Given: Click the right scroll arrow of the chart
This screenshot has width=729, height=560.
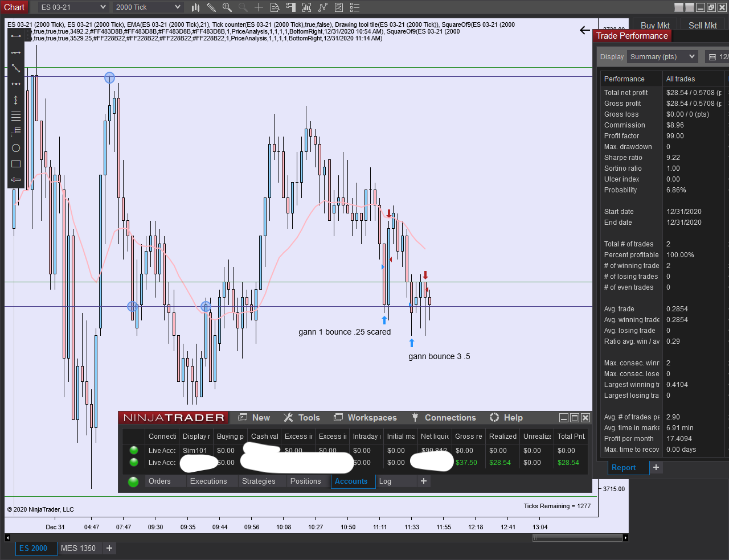Looking at the screenshot, I should (x=625, y=538).
